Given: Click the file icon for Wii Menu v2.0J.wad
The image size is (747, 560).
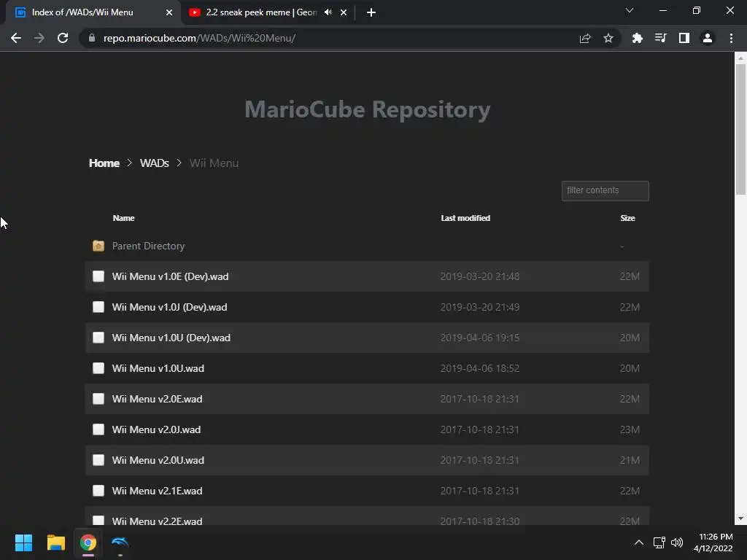Looking at the screenshot, I should (x=98, y=429).
